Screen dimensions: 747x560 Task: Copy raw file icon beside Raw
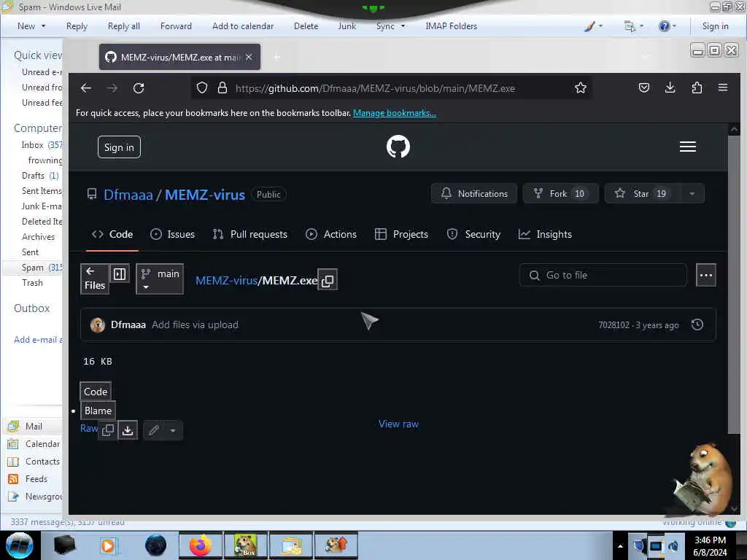(108, 430)
